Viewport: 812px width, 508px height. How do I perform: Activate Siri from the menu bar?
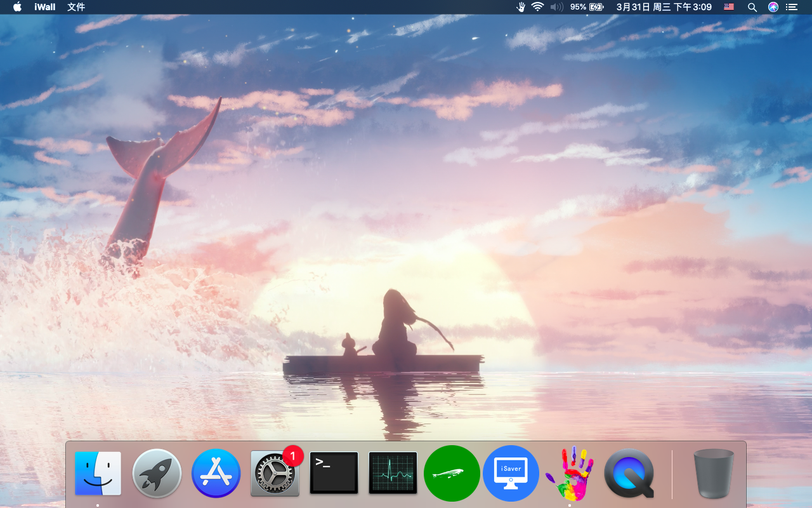[x=773, y=7]
